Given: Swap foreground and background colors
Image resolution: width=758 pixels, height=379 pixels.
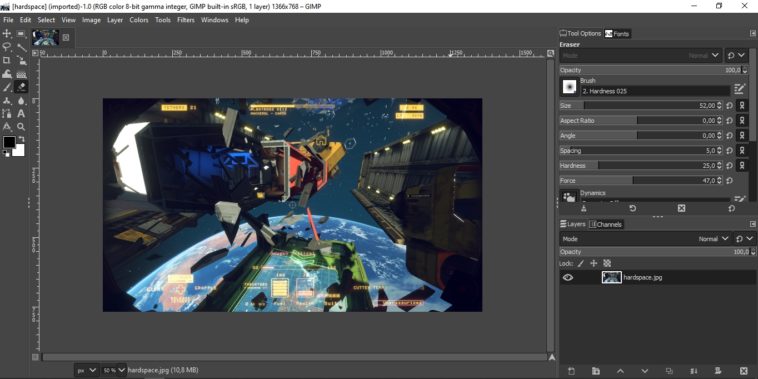Looking at the screenshot, I should tap(21, 139).
